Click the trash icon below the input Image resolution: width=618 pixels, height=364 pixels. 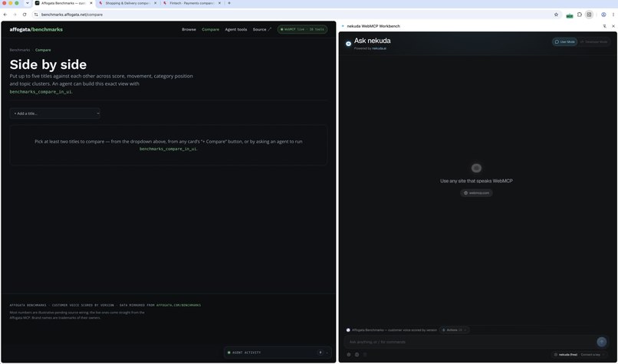(x=365, y=355)
